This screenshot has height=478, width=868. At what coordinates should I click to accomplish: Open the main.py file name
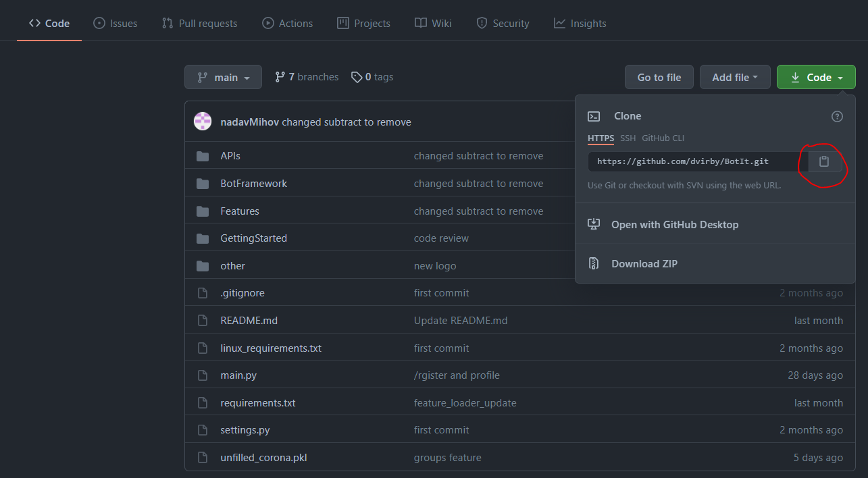click(x=238, y=375)
